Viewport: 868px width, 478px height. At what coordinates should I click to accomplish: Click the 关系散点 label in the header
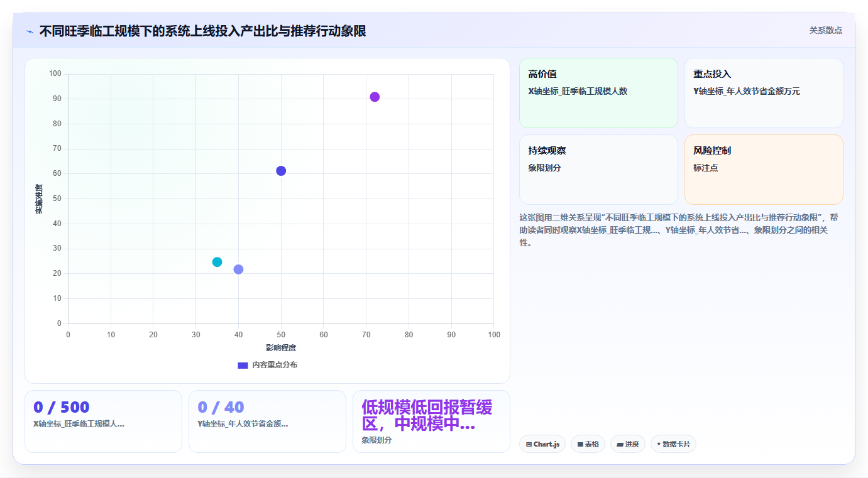tap(825, 30)
